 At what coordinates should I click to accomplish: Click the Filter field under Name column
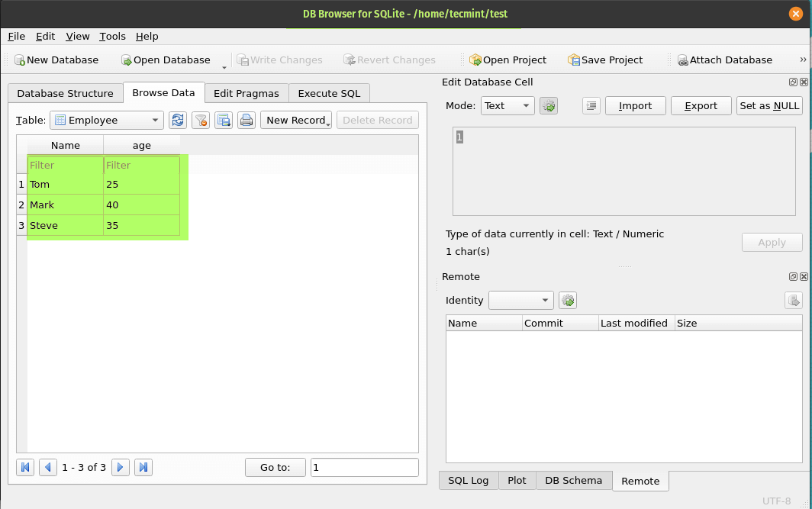(x=65, y=165)
